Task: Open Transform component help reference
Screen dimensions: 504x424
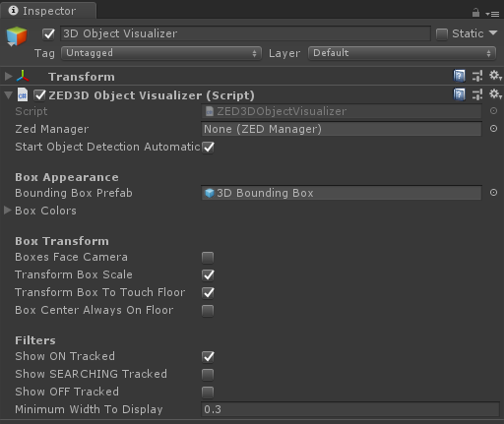Action: pos(459,76)
